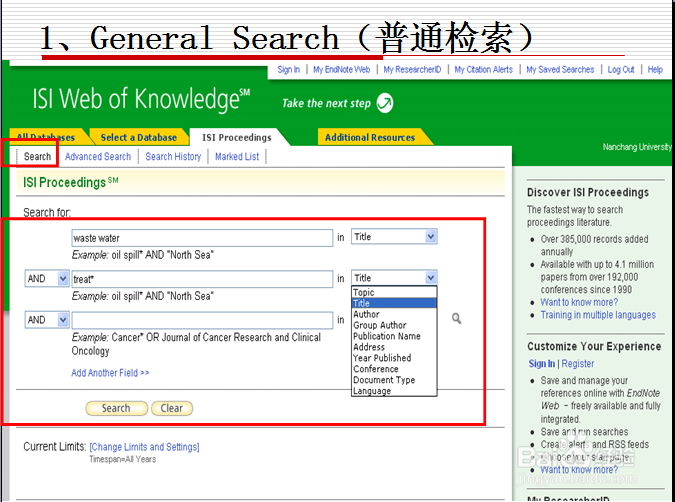Click the treat* search input field

[x=202, y=279]
